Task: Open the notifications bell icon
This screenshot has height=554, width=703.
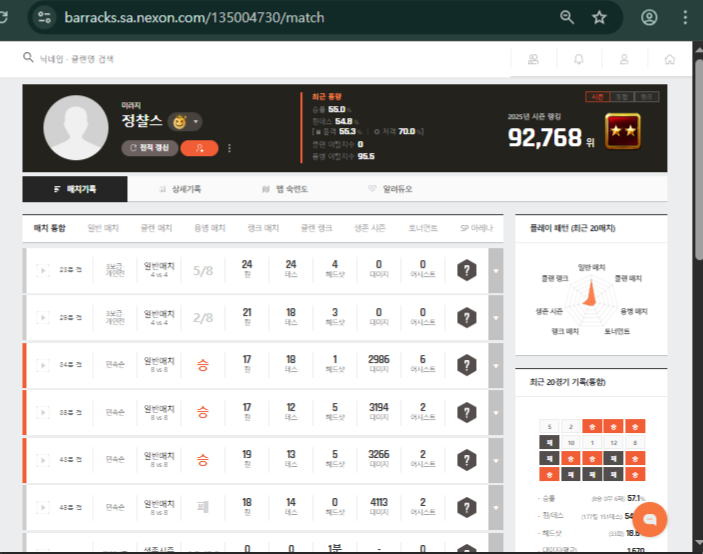Action: click(578, 59)
